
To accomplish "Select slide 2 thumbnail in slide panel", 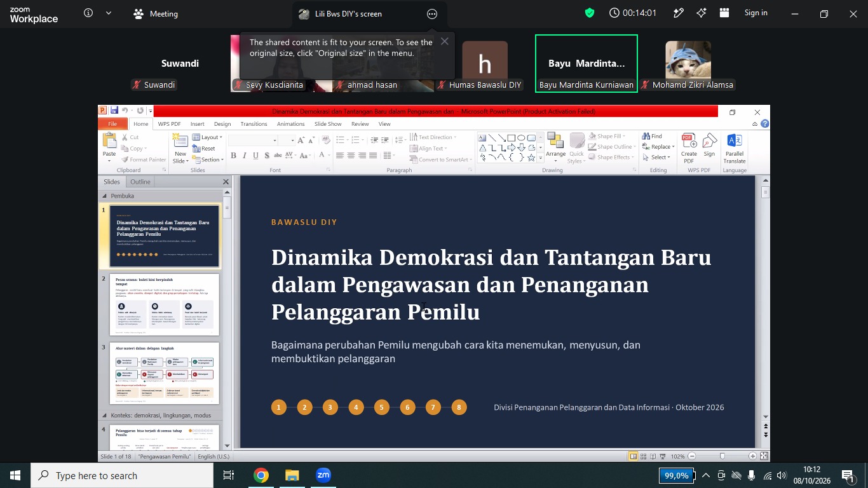I will [165, 304].
